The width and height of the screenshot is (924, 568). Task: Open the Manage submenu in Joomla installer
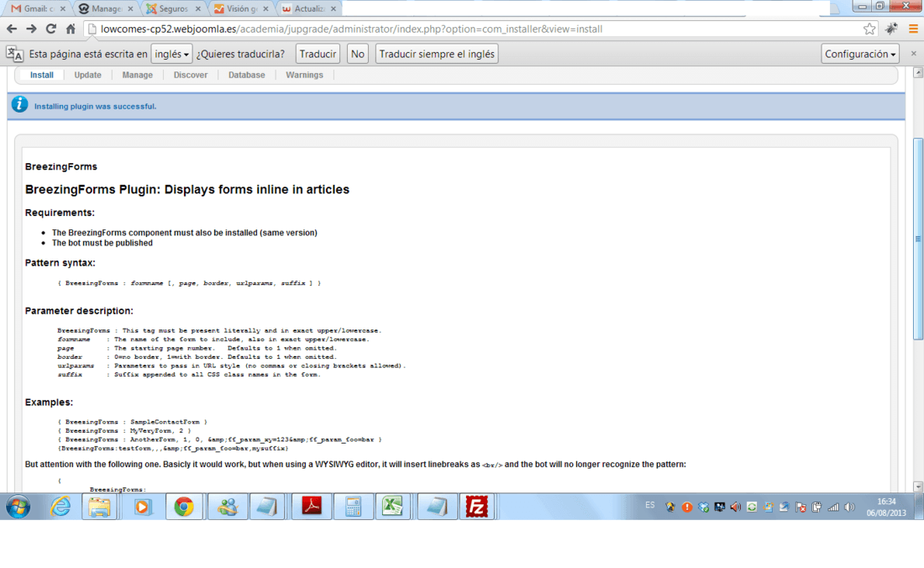point(137,75)
